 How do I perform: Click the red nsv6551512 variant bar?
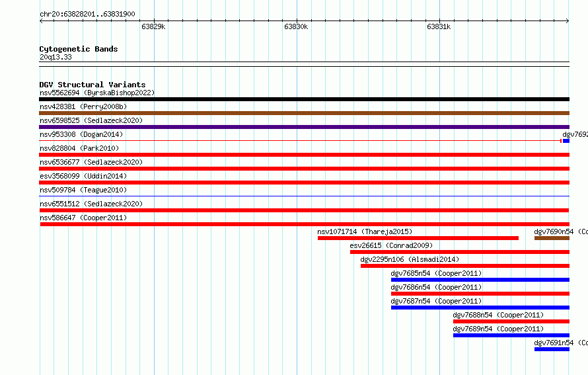click(x=304, y=210)
